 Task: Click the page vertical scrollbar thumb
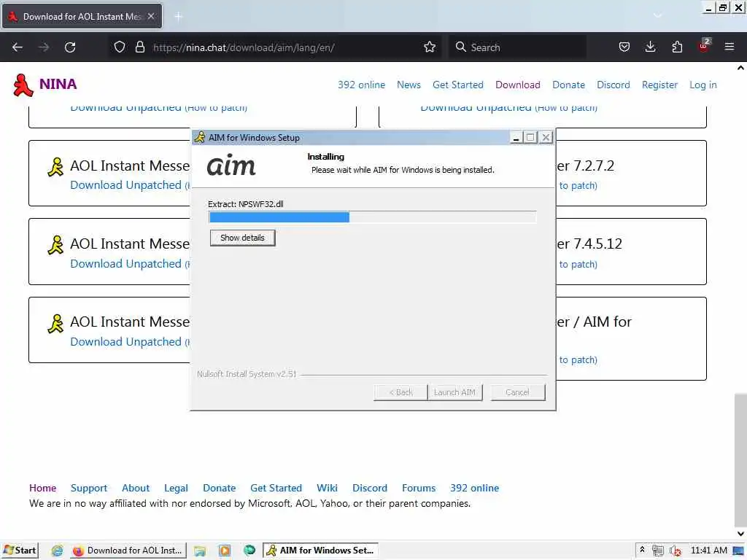pos(740,459)
